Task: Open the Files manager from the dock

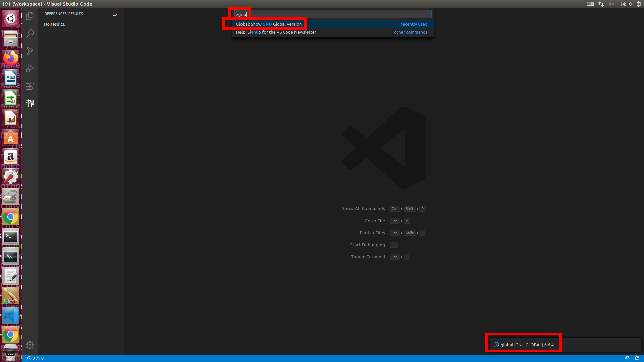Action: 11,38
